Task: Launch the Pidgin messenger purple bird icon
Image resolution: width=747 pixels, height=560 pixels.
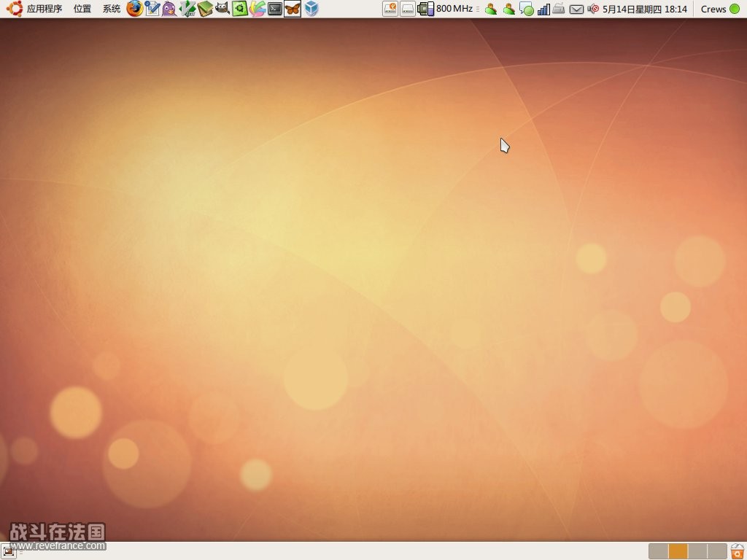Action: (169, 9)
